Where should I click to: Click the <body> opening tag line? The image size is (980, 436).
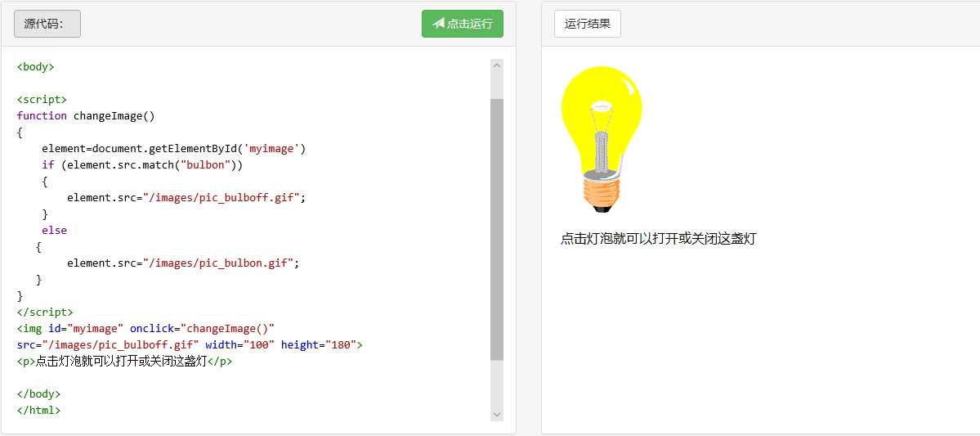[36, 67]
